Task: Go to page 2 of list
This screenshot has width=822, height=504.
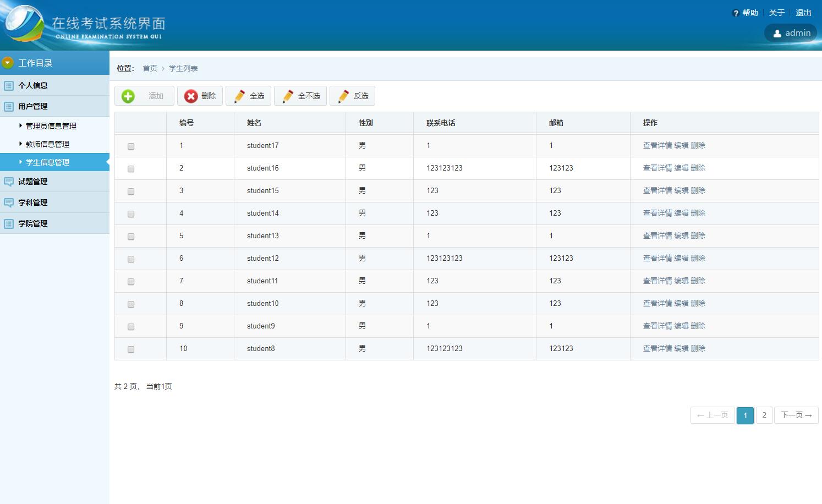Action: pyautogui.click(x=764, y=415)
